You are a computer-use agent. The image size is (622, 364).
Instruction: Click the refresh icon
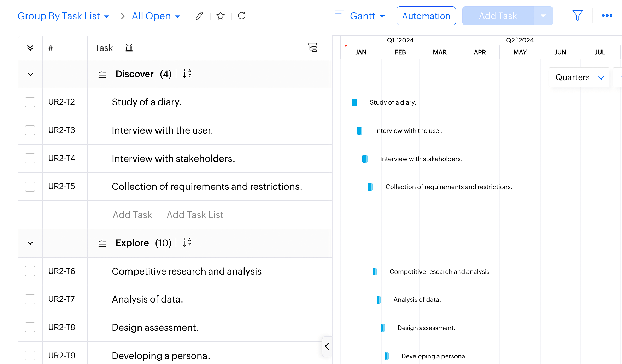(242, 16)
